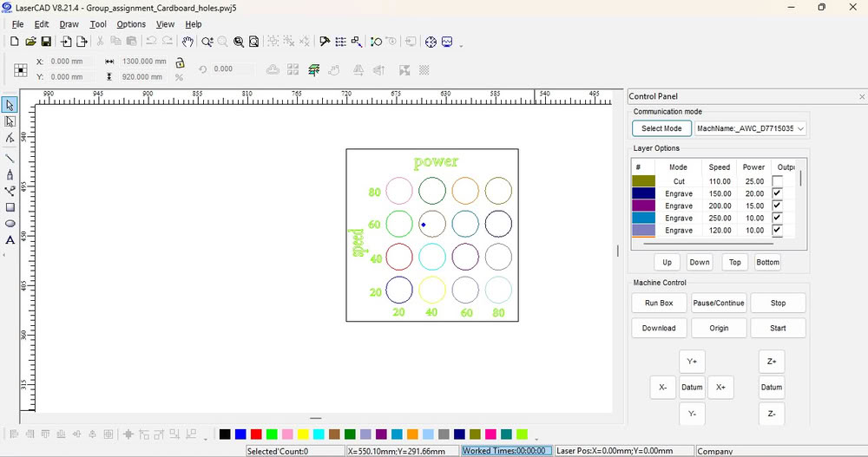
Task: Toggle output for the 200.00 speed Engrave layer
Action: pos(777,206)
